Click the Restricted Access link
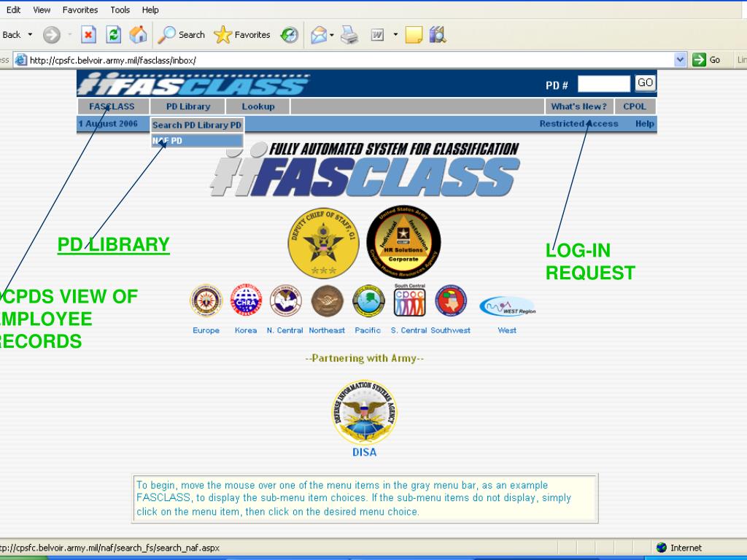 [578, 124]
